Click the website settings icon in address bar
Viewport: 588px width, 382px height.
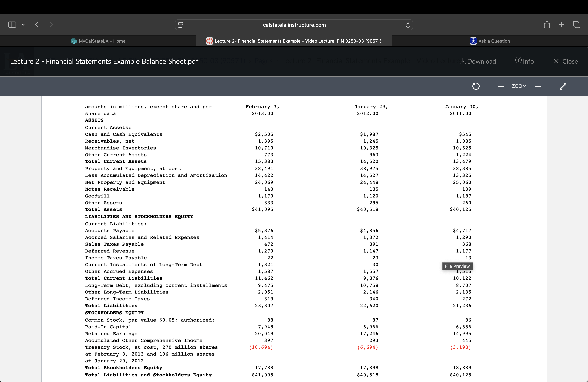[181, 25]
